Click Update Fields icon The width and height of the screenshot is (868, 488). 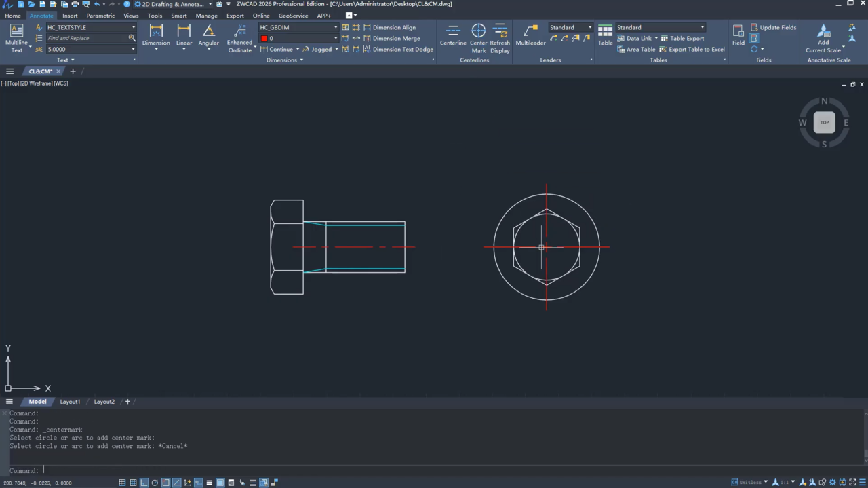[x=754, y=28]
